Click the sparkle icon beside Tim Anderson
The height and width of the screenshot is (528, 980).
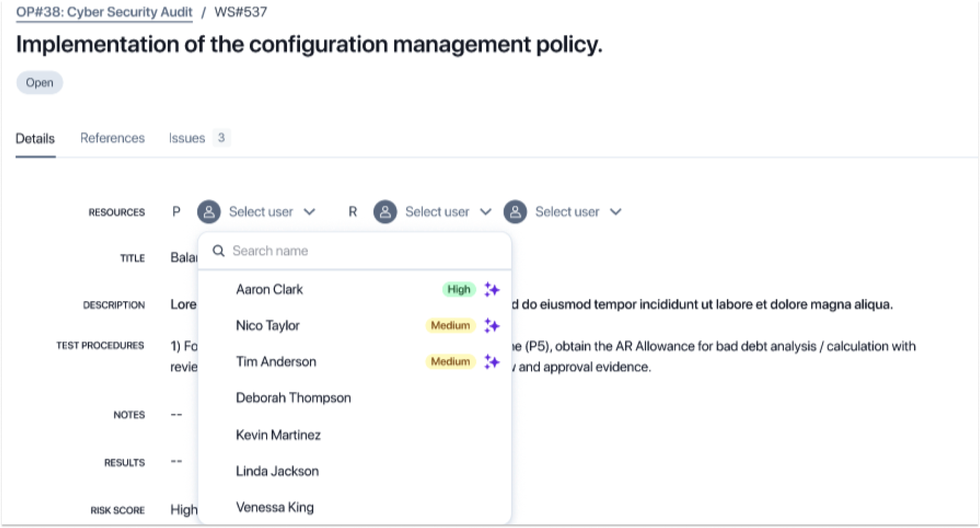tap(492, 362)
